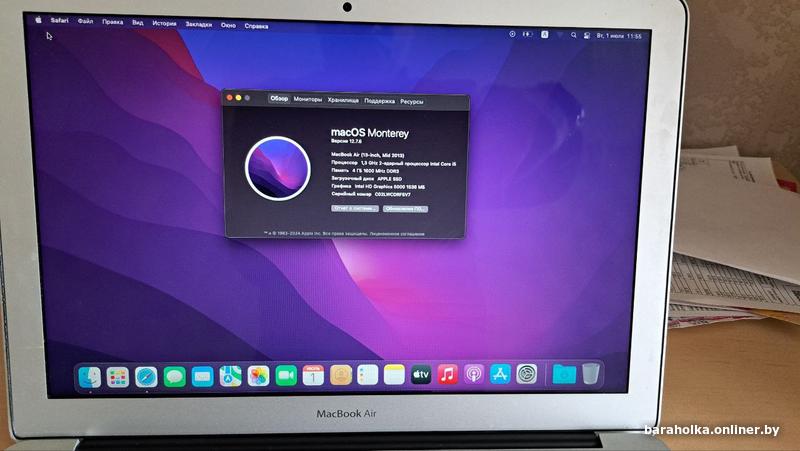Click the serial number line

point(370,194)
